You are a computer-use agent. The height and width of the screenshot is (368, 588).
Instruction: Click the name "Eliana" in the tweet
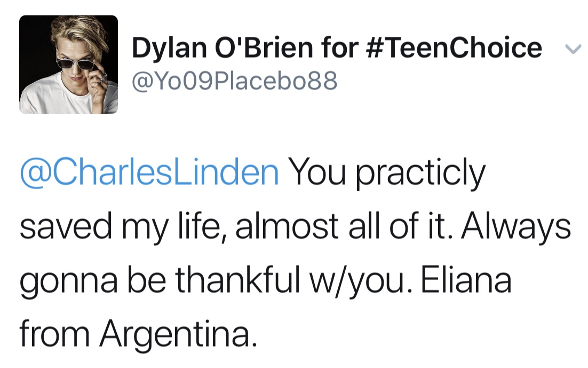(x=466, y=281)
